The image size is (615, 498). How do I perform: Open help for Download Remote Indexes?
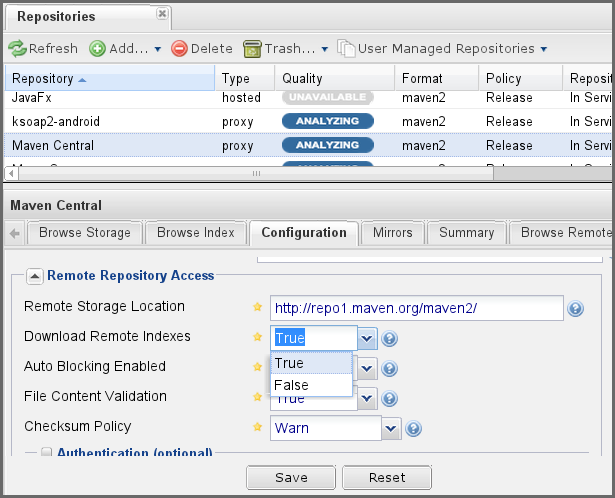click(389, 338)
